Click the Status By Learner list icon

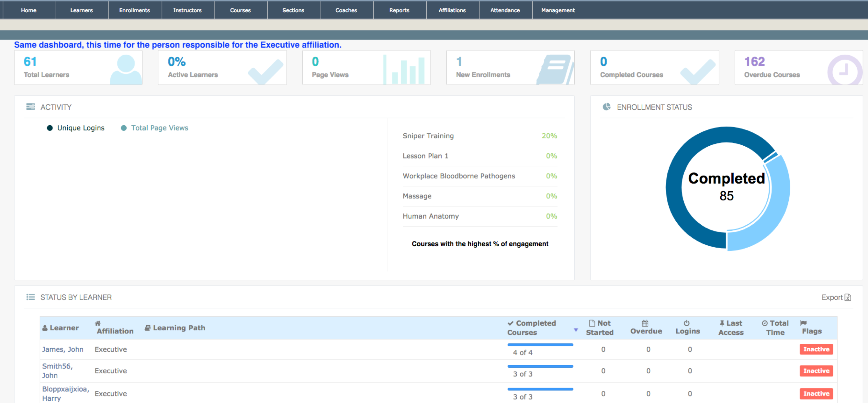click(30, 297)
